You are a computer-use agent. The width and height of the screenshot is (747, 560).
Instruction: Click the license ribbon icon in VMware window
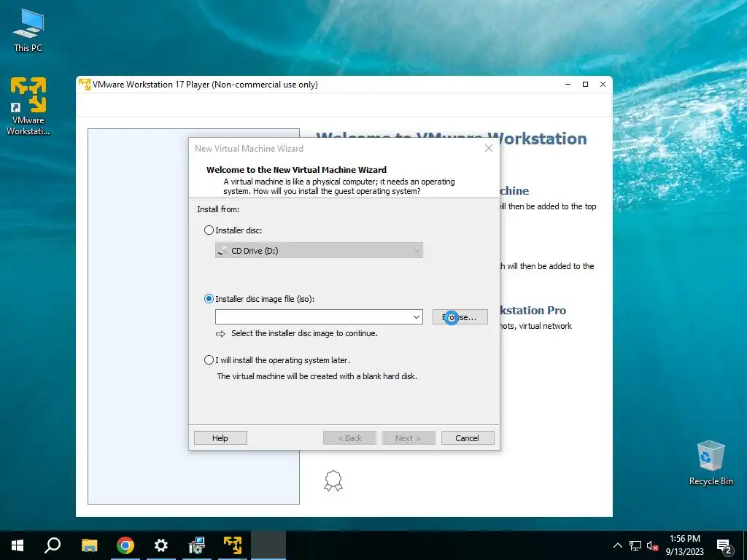click(x=333, y=481)
